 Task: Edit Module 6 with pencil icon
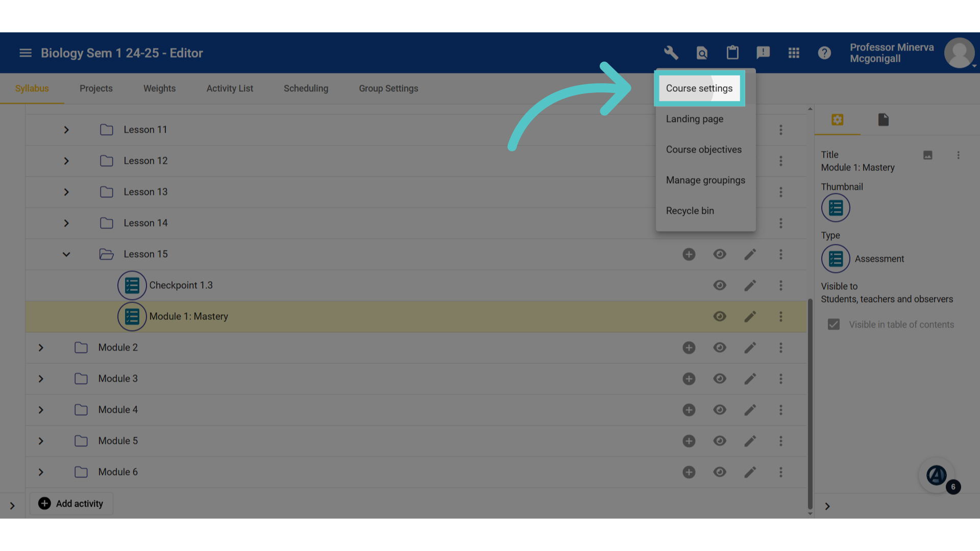pyautogui.click(x=750, y=472)
